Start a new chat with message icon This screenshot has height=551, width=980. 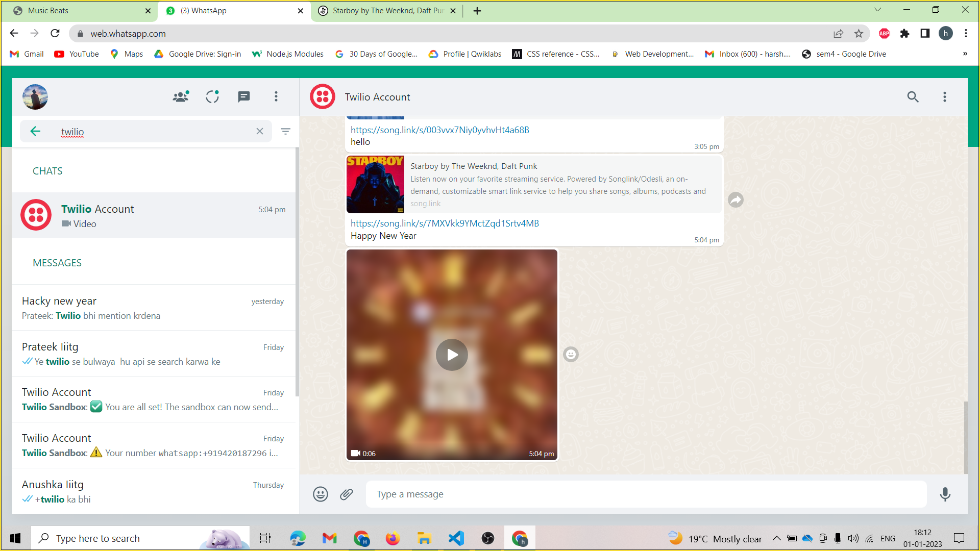coord(244,97)
